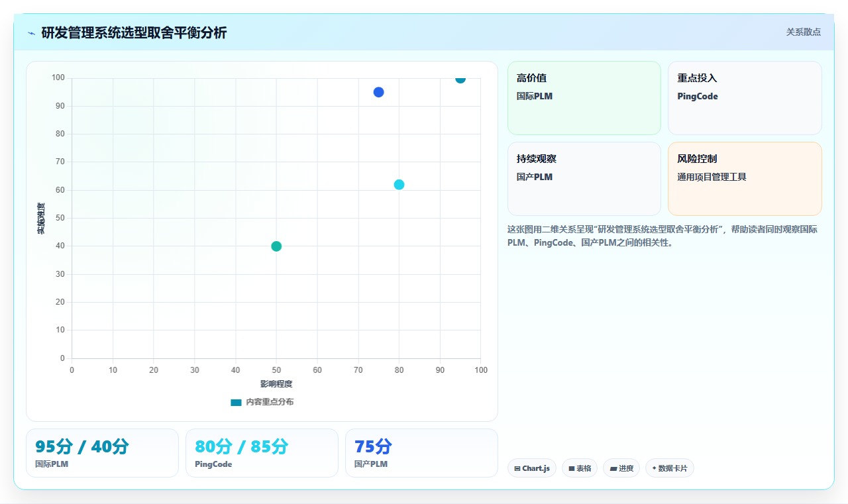Click the 研发管理系统选型取舍平衡分析 title

point(134,32)
